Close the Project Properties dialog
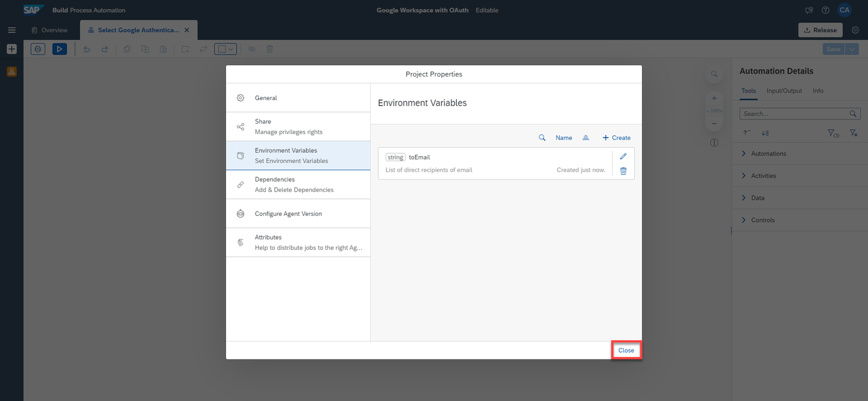 [x=626, y=350]
